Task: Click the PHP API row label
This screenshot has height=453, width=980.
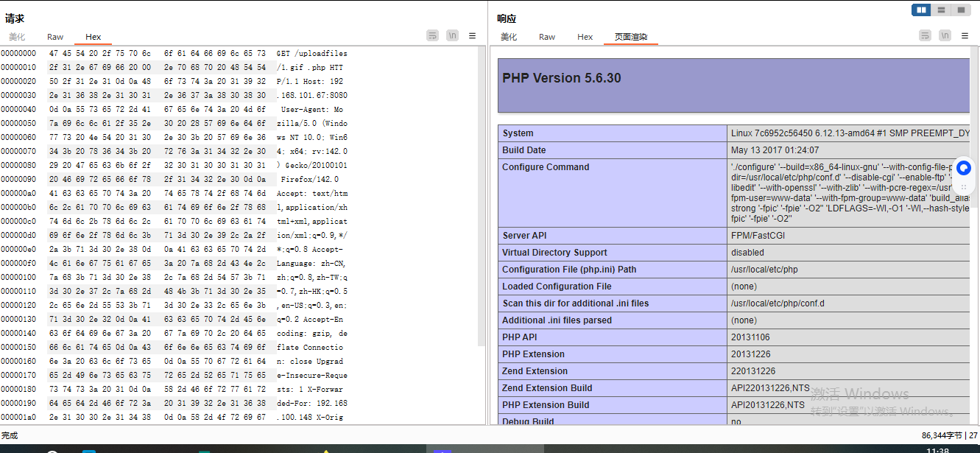Action: click(521, 337)
